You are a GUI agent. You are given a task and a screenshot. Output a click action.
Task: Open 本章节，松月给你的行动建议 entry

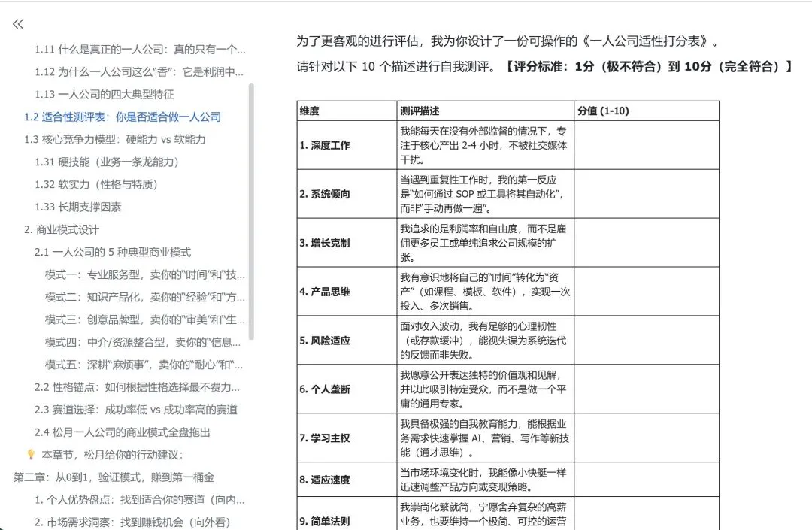pos(112,454)
